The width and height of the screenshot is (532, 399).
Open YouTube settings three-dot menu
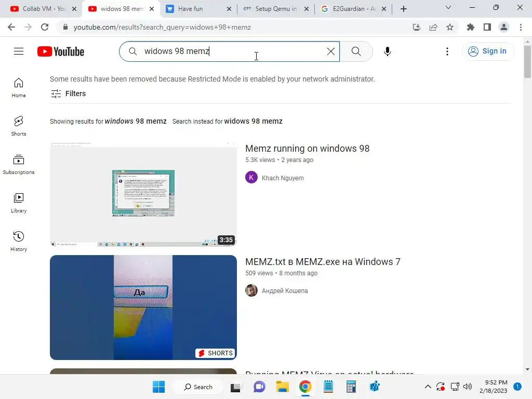click(x=447, y=51)
